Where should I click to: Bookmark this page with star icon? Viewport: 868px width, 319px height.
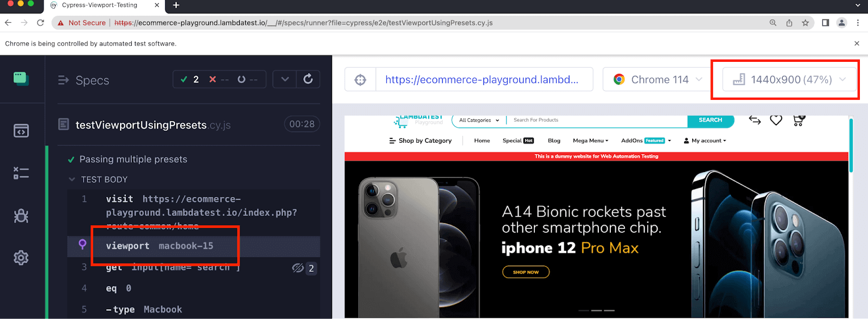pos(806,23)
